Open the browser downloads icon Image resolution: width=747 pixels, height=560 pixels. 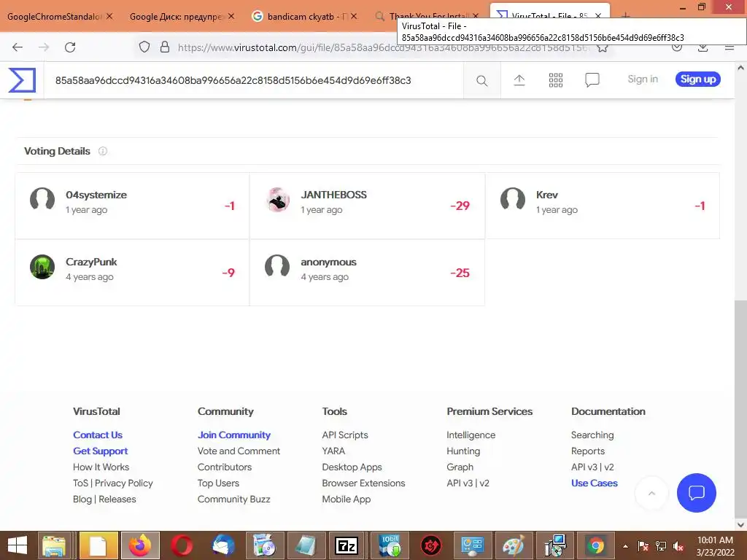pyautogui.click(x=703, y=47)
